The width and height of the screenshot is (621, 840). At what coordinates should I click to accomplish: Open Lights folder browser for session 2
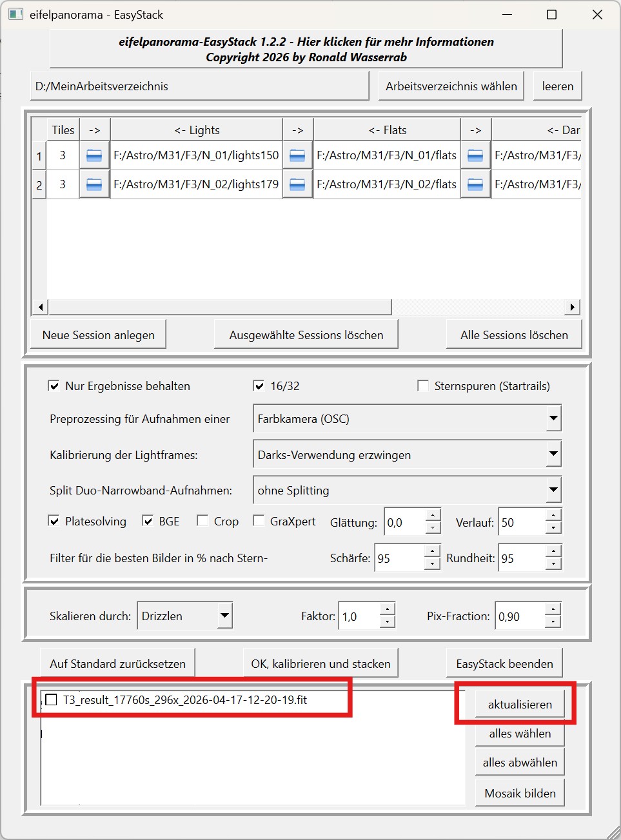pos(94,184)
